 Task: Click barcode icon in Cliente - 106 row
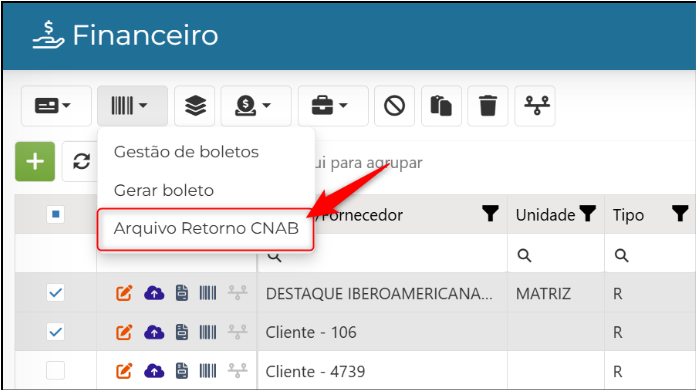tap(208, 332)
